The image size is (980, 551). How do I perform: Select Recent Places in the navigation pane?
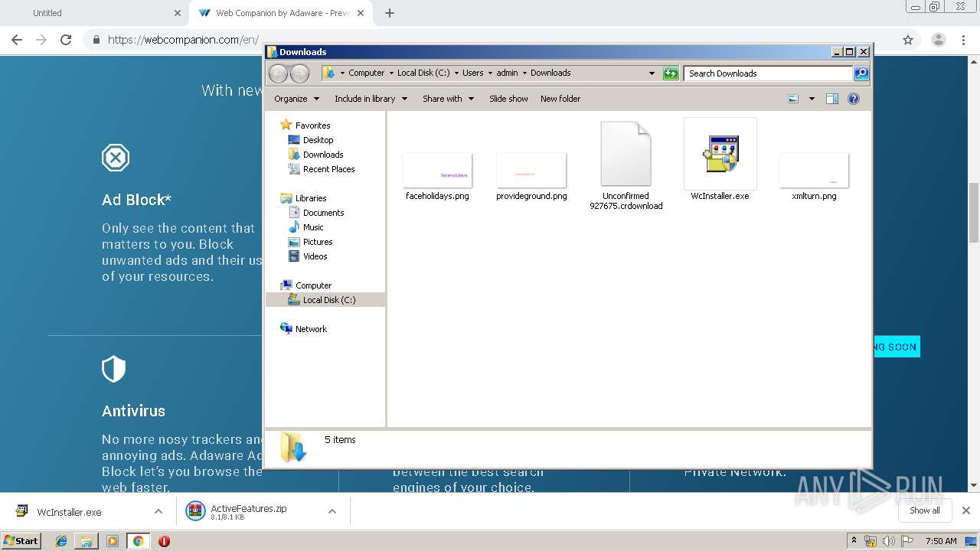[328, 169]
